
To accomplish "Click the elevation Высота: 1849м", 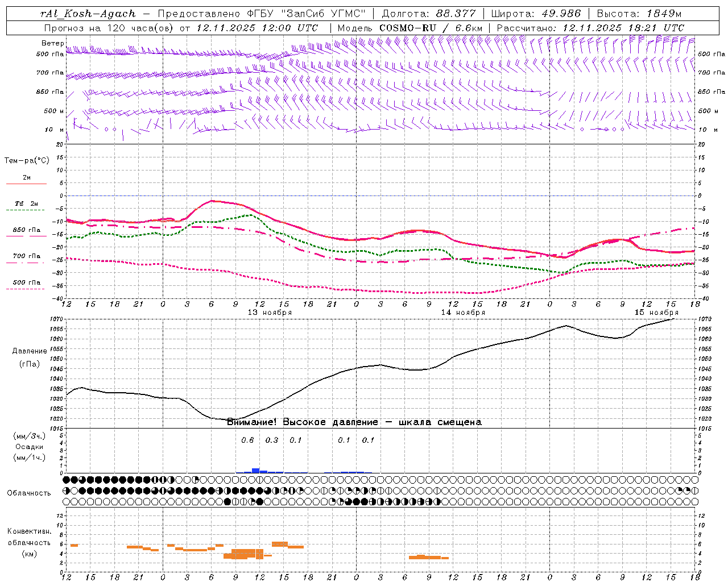I will 639,14.
